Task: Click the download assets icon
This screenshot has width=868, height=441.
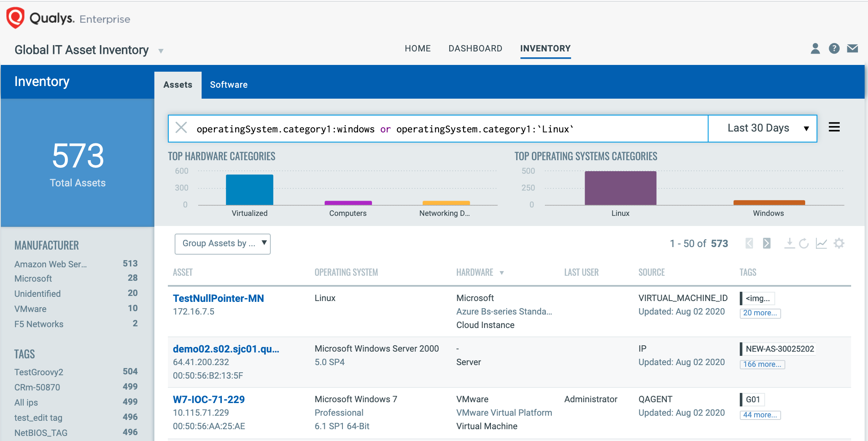Action: pyautogui.click(x=789, y=243)
